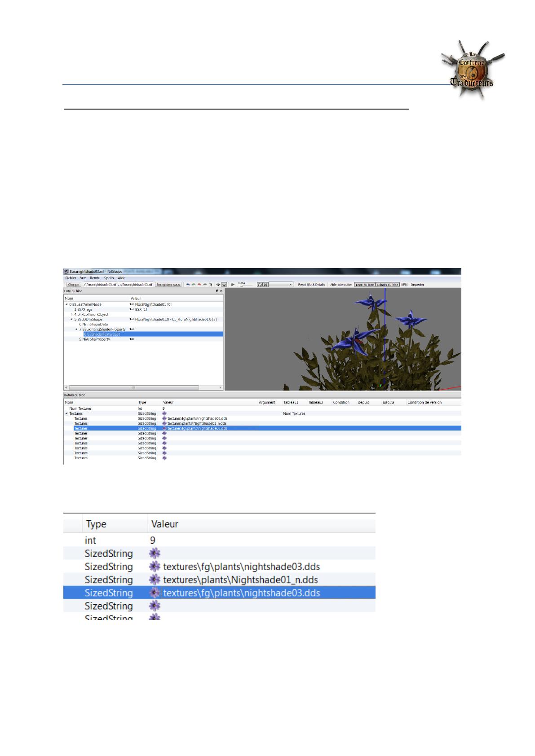This screenshot has width=535, height=756.
Task: Click the scrollbar left arrow in block list
Action: pos(66,387)
